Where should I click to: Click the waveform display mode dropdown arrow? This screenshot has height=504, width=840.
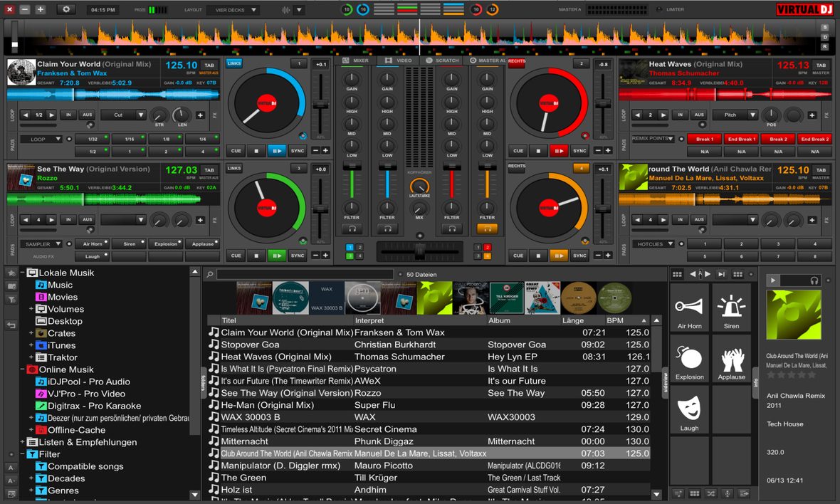299,10
